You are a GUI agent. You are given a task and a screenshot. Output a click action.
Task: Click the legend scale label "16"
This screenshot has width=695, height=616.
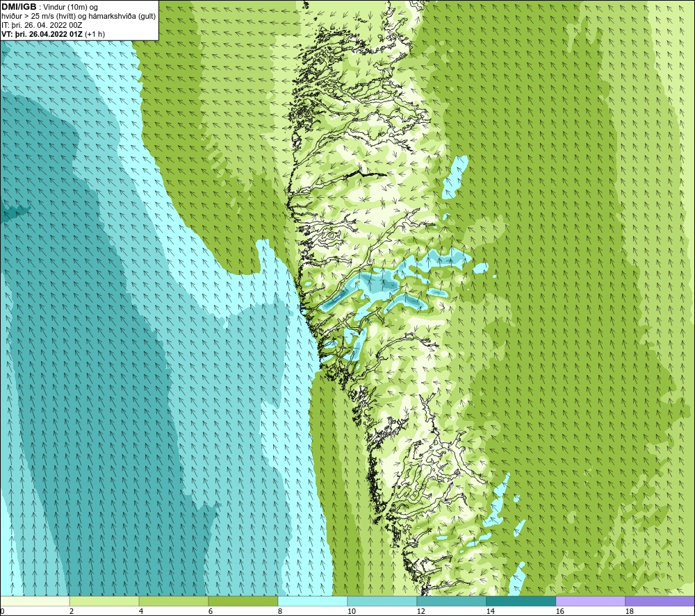coord(559,612)
